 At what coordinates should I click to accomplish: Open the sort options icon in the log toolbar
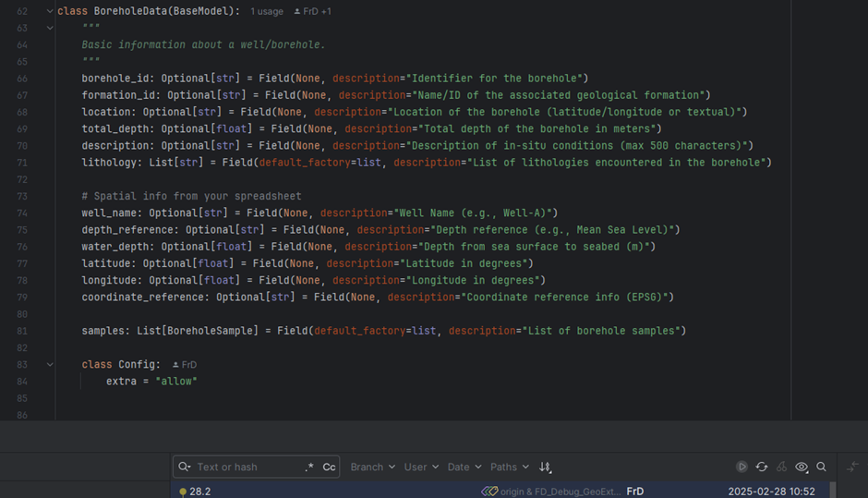tap(545, 467)
